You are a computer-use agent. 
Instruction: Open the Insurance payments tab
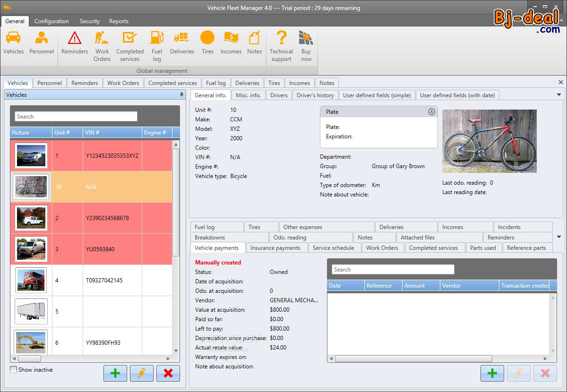276,247
